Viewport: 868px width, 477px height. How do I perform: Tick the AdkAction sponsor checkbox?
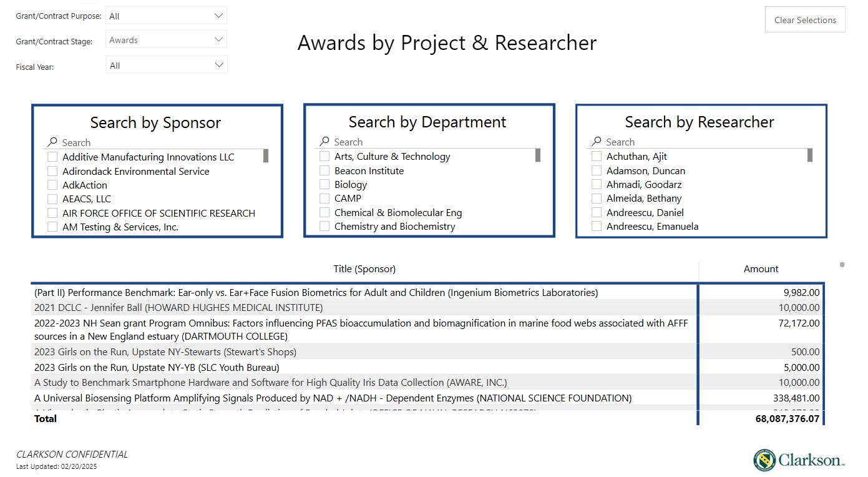click(52, 185)
